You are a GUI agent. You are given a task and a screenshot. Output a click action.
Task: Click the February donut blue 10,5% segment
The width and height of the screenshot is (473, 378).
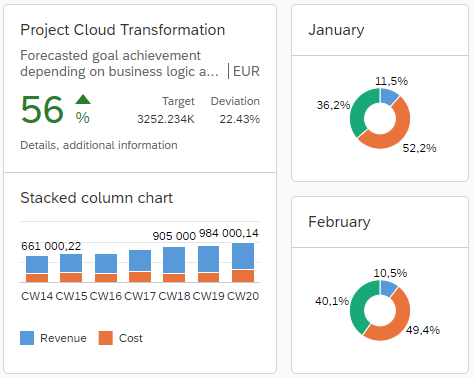point(388,288)
